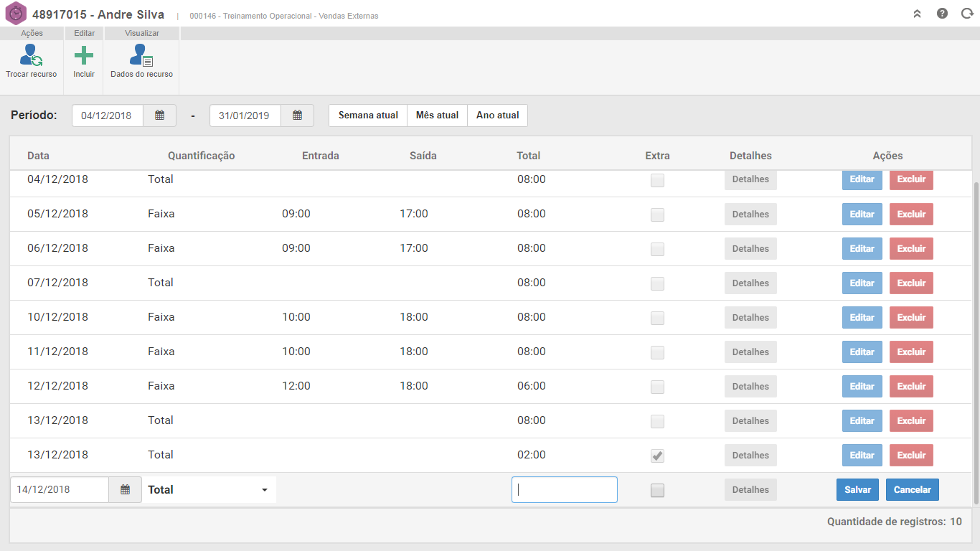980x551 pixels.
Task: Open calendar for the period start date
Action: pos(160,116)
